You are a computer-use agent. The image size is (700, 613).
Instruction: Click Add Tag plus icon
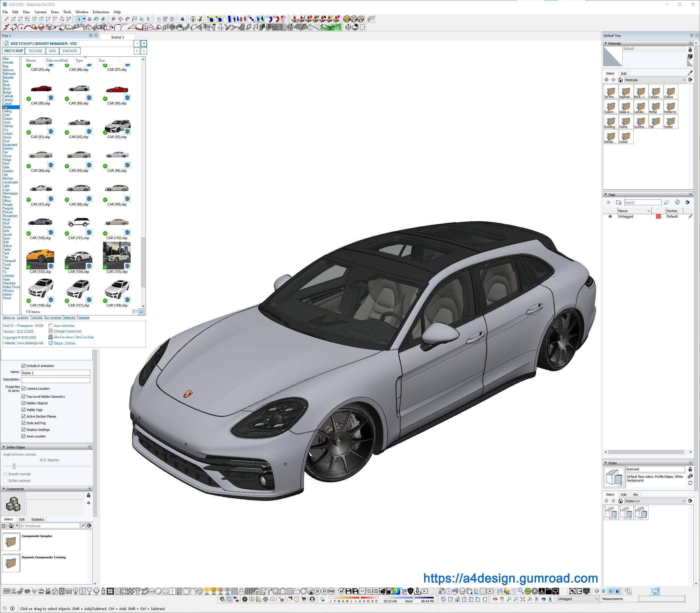(x=608, y=202)
